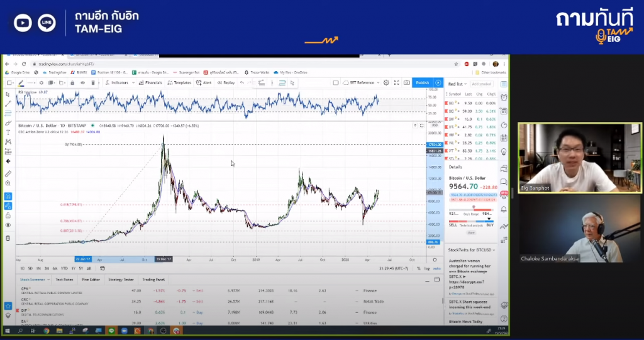The height and width of the screenshot is (340, 644).
Task: Toggle Hide All Drawings eye in left toolbar
Action: [x=8, y=225]
